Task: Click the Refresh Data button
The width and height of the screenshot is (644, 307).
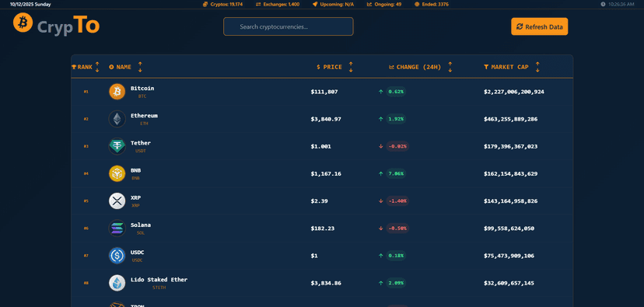Action: [x=539, y=26]
